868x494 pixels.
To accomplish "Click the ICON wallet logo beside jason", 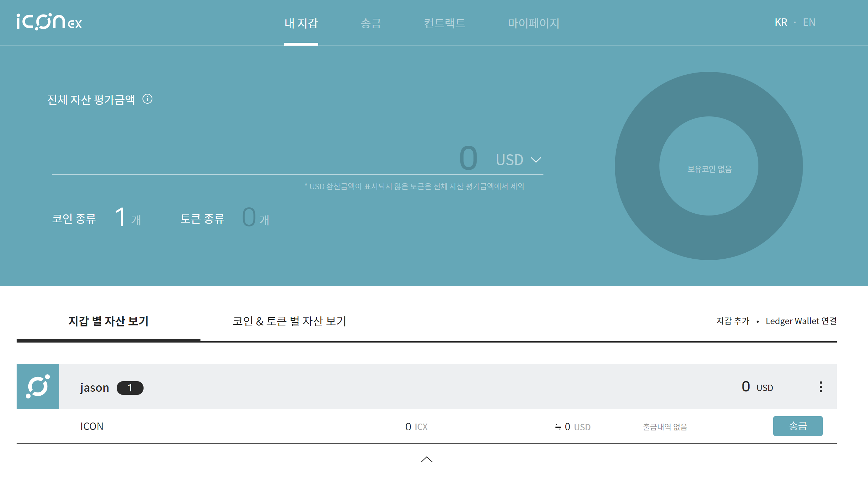I will (x=38, y=386).
